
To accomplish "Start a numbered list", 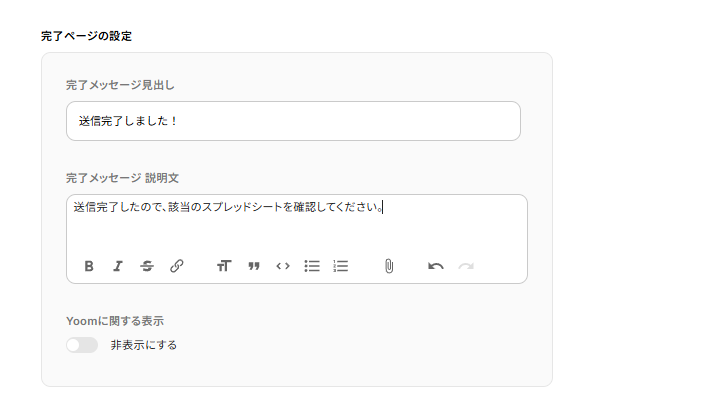I will (x=341, y=266).
